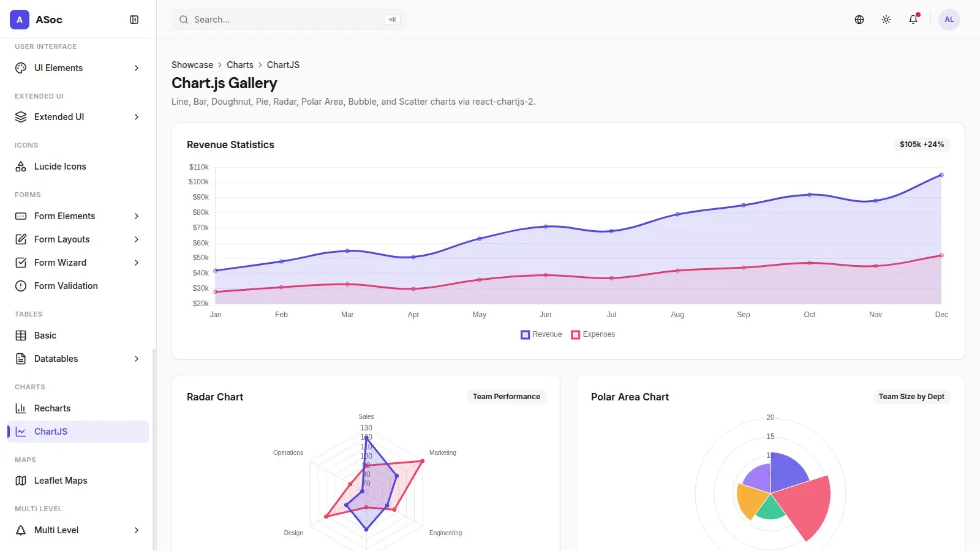This screenshot has height=551, width=980.
Task: Go to Showcase breadcrumb
Action: [192, 65]
